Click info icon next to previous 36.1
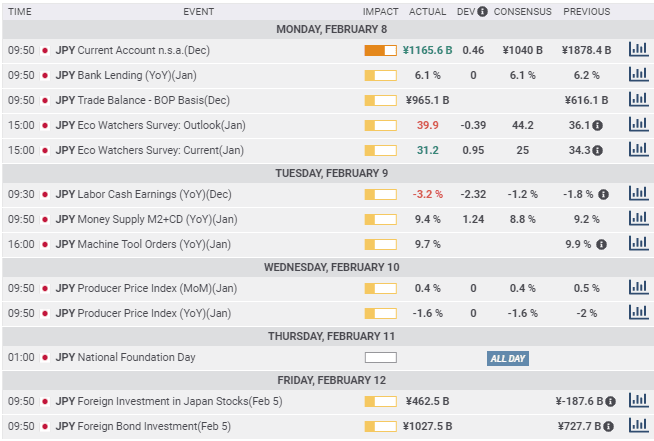This screenshot has width=654, height=441. (x=598, y=125)
